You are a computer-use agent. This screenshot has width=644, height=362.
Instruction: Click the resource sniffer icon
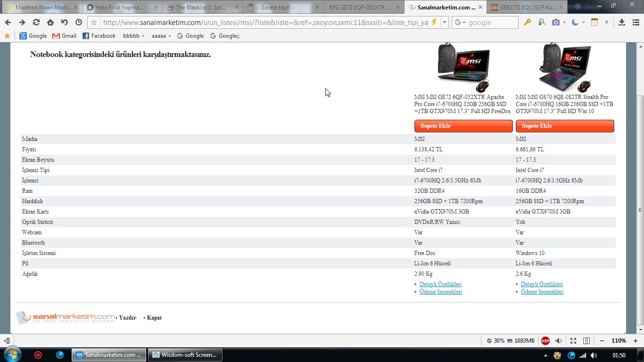click(x=542, y=23)
